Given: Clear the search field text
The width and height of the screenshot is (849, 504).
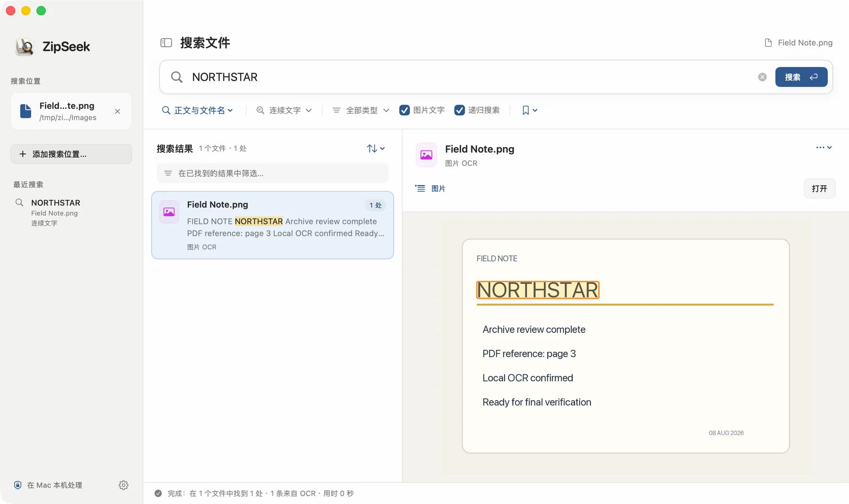Looking at the screenshot, I should point(762,77).
